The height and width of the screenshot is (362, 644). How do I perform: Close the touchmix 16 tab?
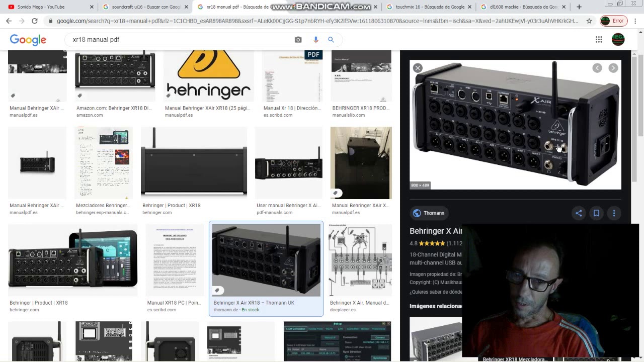click(470, 7)
